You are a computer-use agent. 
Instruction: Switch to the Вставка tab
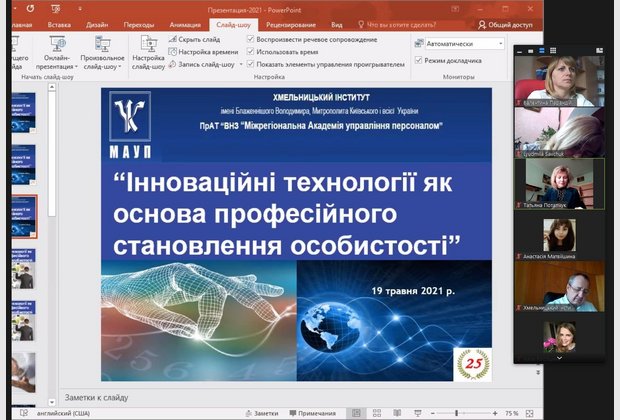coord(59,25)
